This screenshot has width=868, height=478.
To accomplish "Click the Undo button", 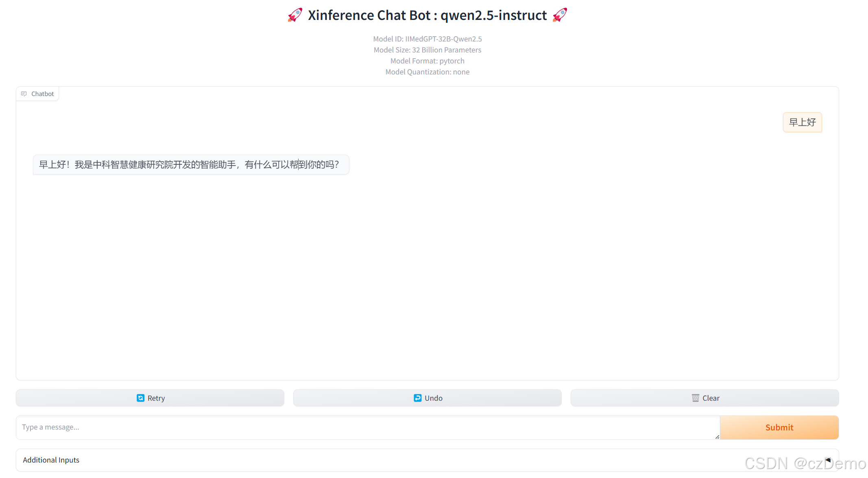I will click(x=427, y=398).
